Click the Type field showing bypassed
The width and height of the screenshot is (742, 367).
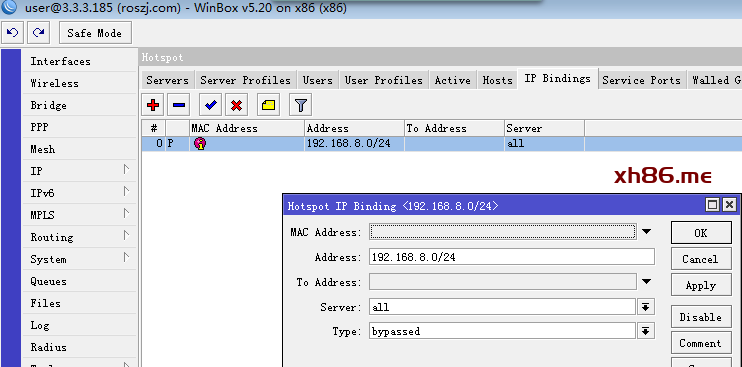click(x=502, y=331)
